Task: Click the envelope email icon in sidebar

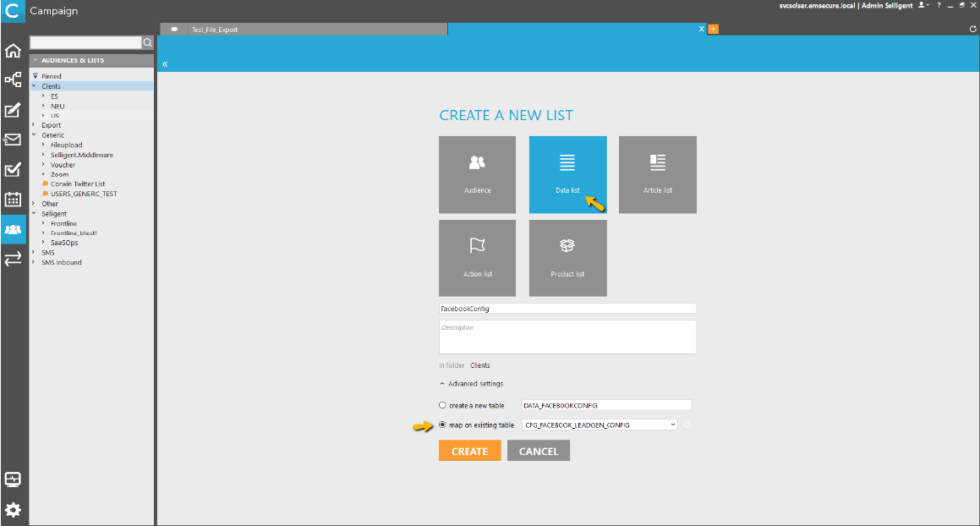Action: click(13, 140)
